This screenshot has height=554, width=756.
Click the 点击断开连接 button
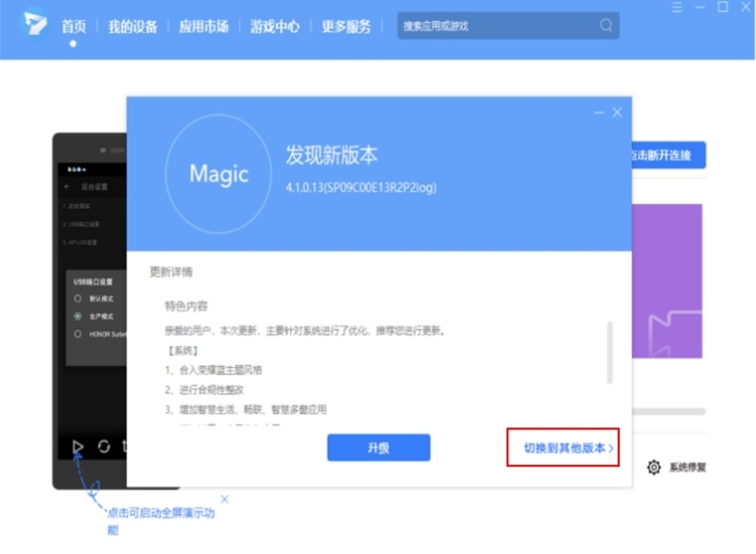668,155
